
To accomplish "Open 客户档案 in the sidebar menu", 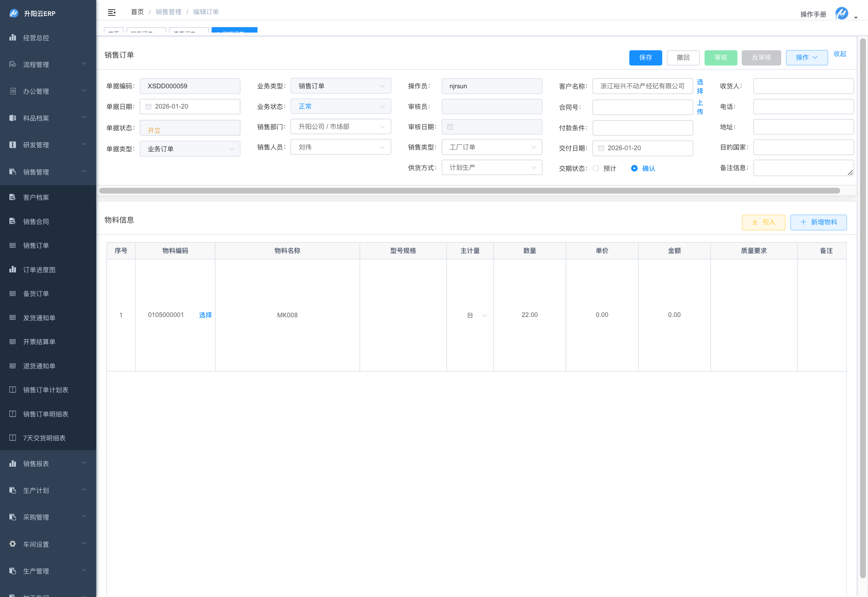I will [36, 198].
